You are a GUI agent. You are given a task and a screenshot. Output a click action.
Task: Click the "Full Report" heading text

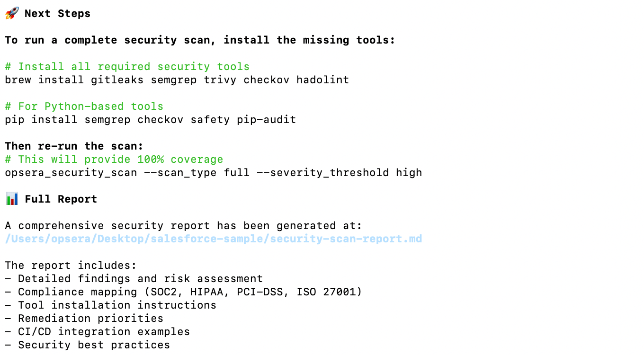61,199
